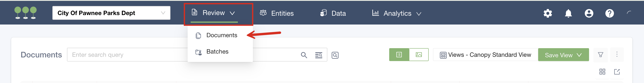The image size is (644, 83).
Task: Open Save View dropdown arrow
Action: 579,55
